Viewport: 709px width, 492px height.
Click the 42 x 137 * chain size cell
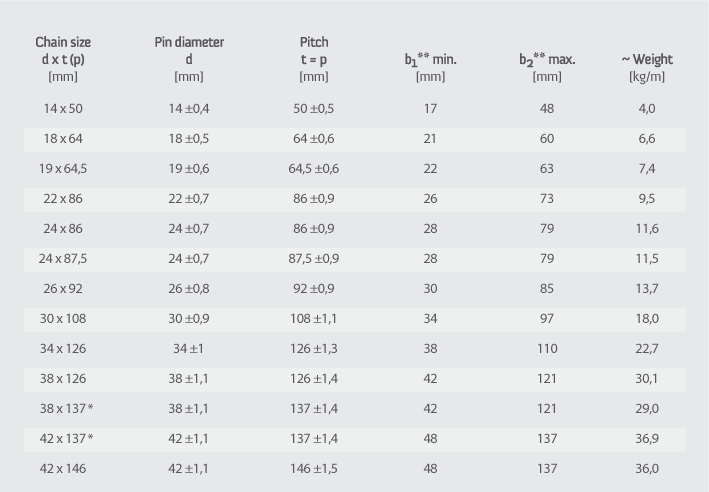click(66, 439)
